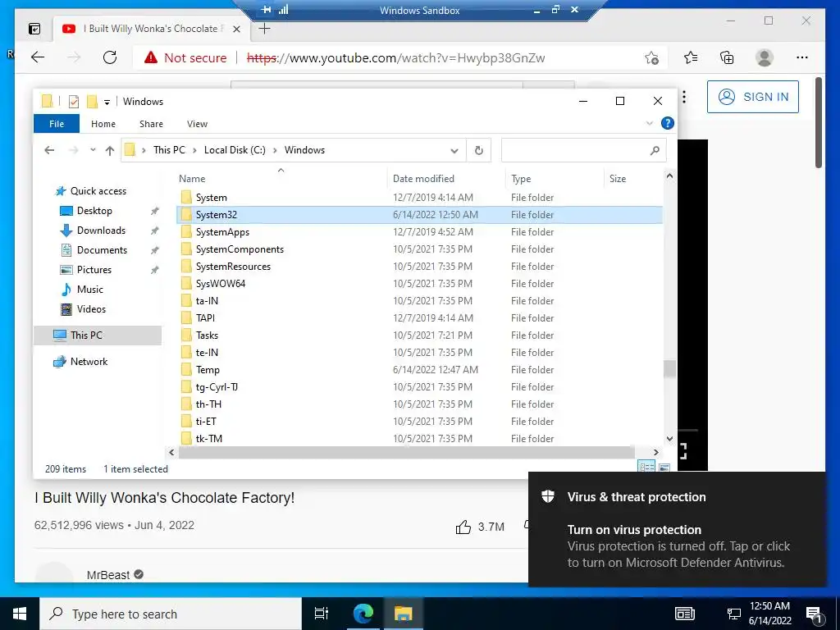Switch to the Home ribbon tab

click(x=103, y=124)
